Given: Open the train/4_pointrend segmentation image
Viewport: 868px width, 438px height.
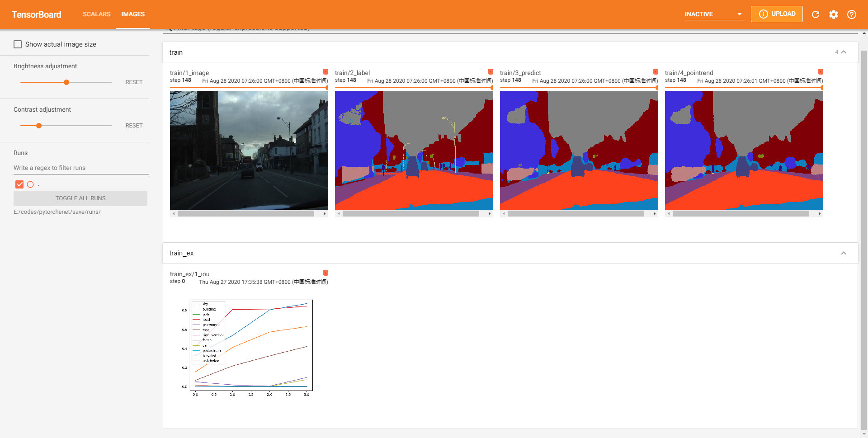Looking at the screenshot, I should (x=744, y=150).
